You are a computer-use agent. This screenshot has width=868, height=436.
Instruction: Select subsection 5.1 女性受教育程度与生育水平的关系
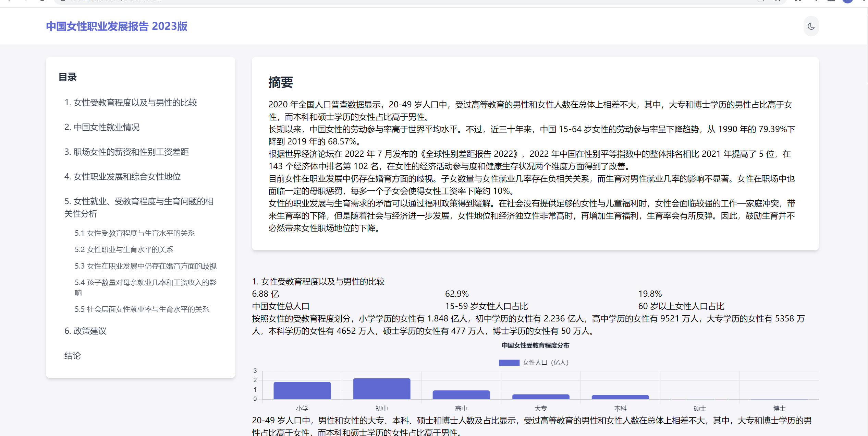[x=135, y=233]
